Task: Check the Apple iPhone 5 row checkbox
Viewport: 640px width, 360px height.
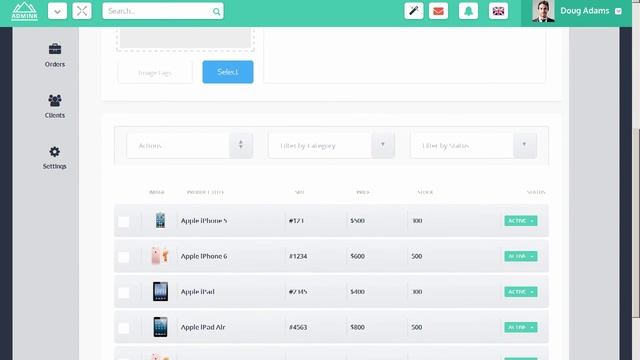Action: 124,221
